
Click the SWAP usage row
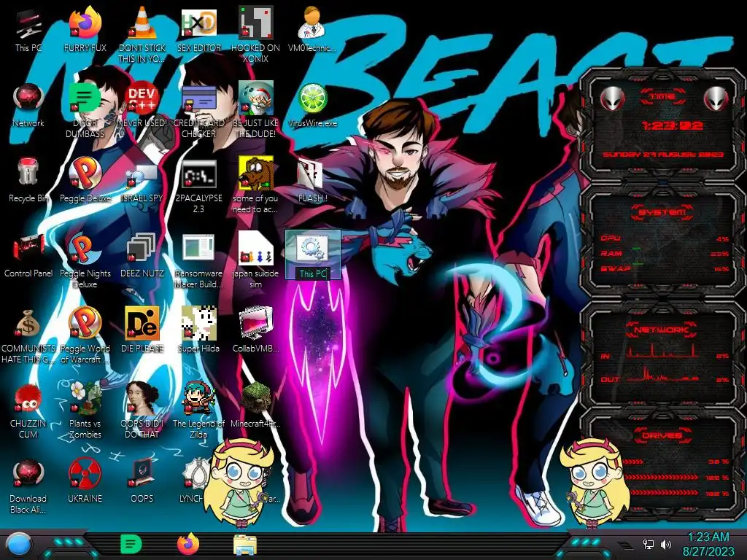665,268
